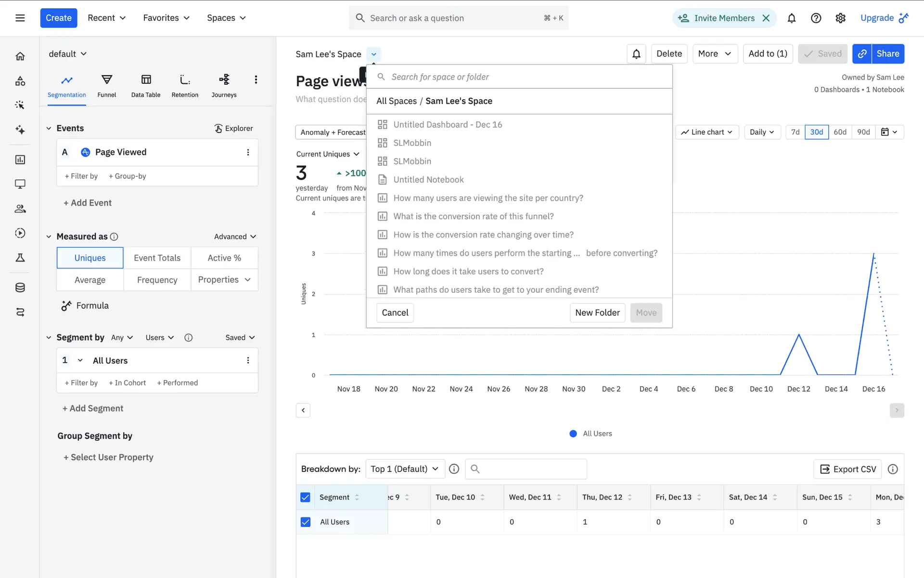Open the Line chart dropdown
This screenshot has height=578, width=924.
(x=706, y=132)
